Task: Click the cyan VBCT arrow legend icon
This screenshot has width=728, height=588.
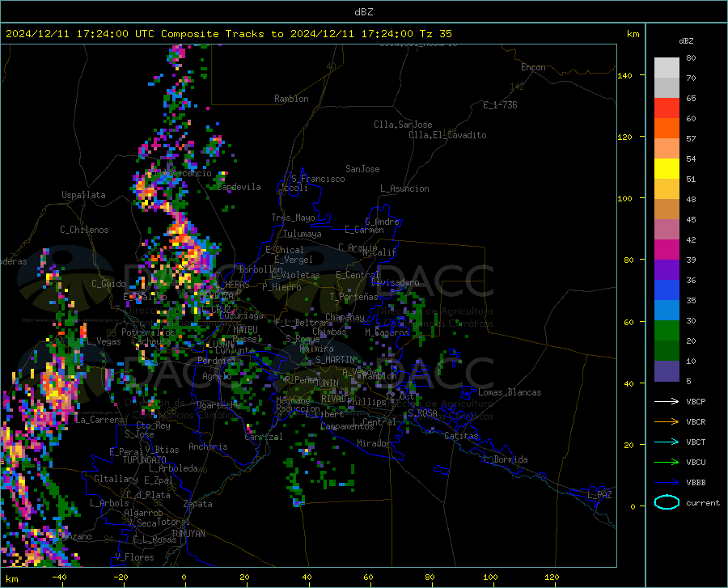Action: 667,442
